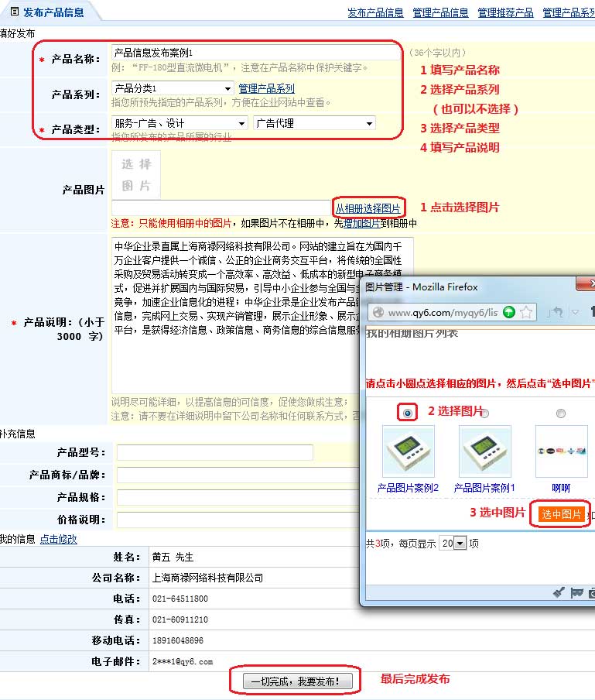
Task: Click the mobile number 18916048696
Action: click(x=177, y=640)
